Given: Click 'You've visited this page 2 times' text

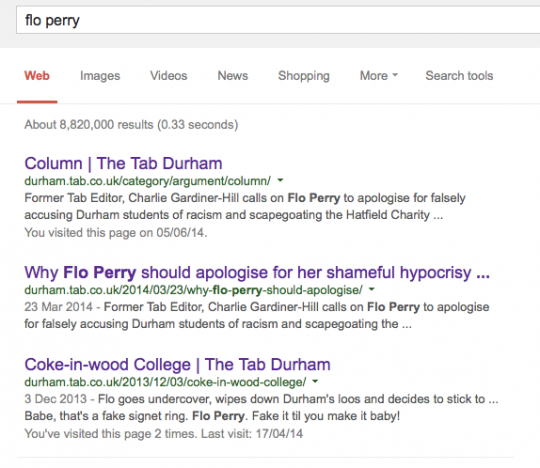Looking at the screenshot, I should (111, 434).
